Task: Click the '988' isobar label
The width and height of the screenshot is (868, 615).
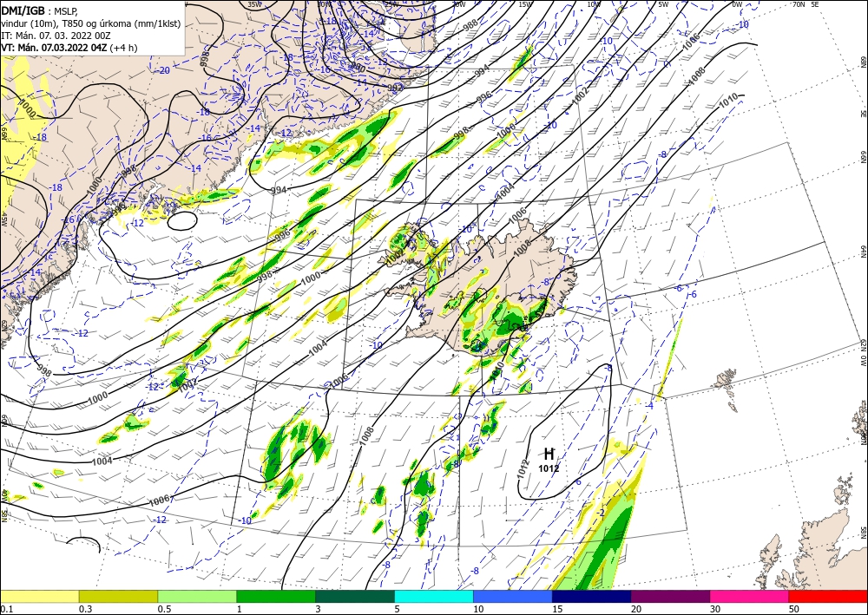Action: [x=470, y=25]
